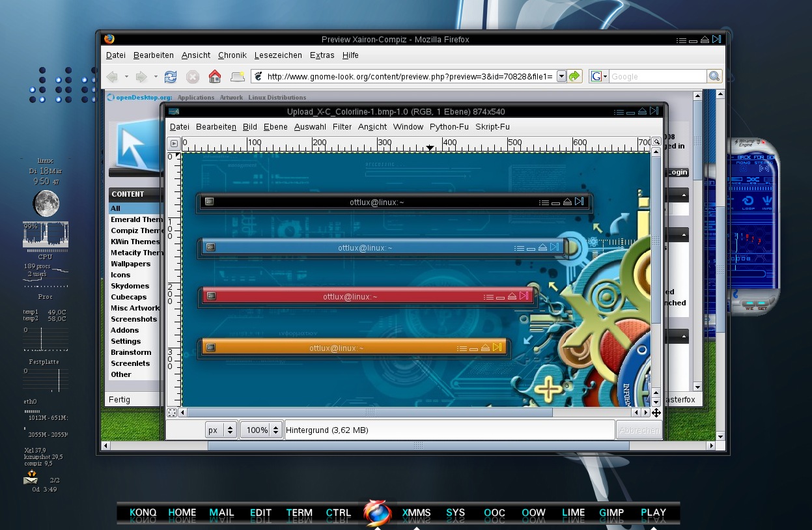Launch GIMP from the dock
812x530 pixels.
pyautogui.click(x=611, y=512)
